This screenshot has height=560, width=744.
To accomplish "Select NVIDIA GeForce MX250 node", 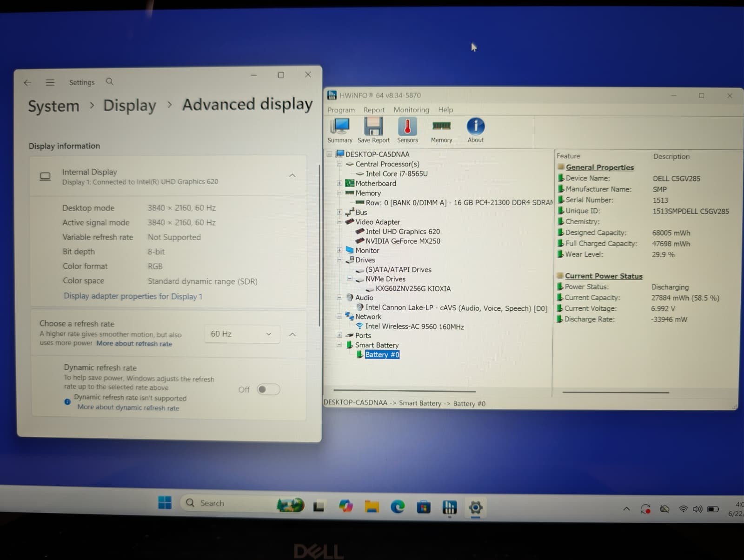I will point(403,241).
